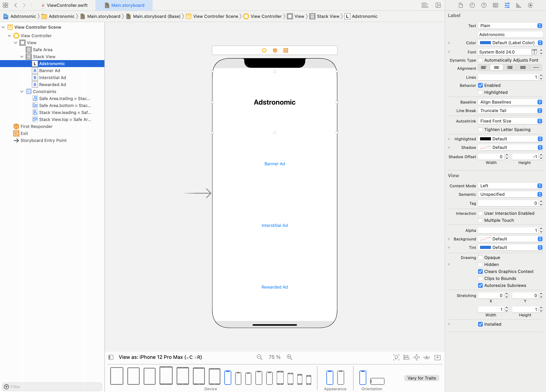
Task: Open the History inspector tab
Action: pyautogui.click(x=472, y=5)
